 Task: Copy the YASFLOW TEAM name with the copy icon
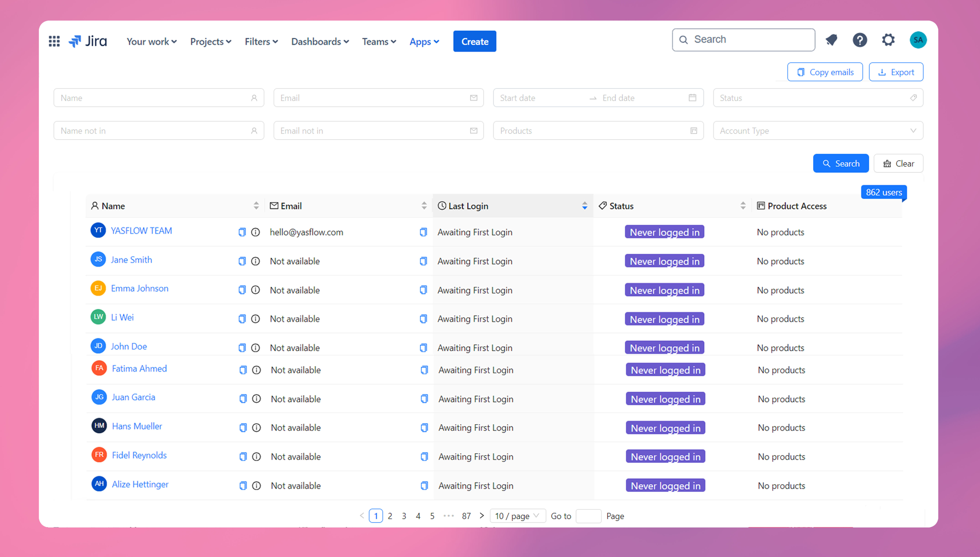pyautogui.click(x=242, y=232)
